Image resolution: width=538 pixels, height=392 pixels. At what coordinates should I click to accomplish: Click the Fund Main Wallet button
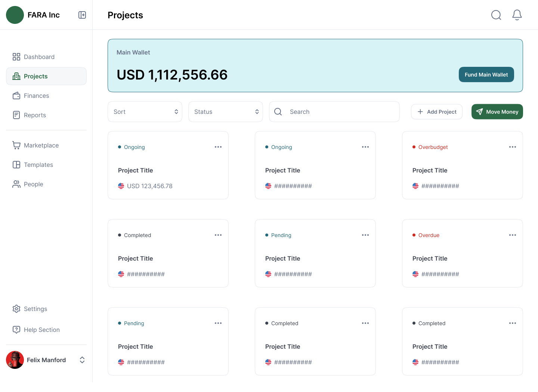click(x=486, y=75)
